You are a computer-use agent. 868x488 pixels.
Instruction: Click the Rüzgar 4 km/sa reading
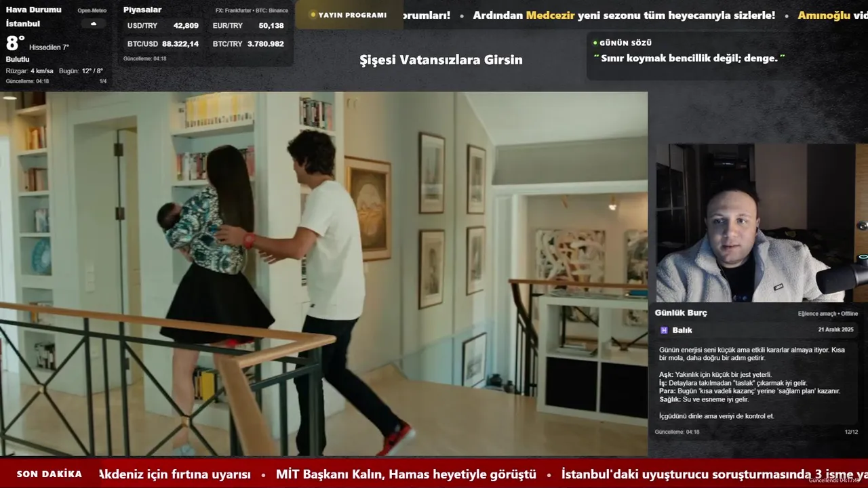[x=30, y=70]
